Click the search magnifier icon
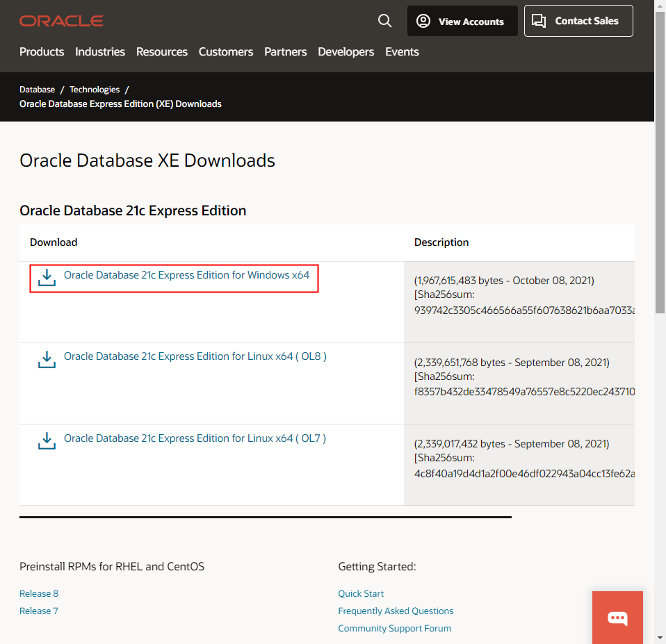 pos(384,21)
